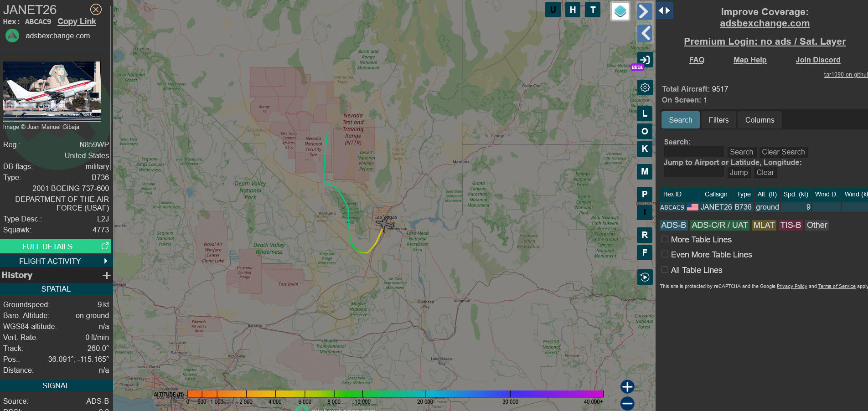Click the U map toggle button
Viewport: 868px width, 411px height.
[553, 10]
